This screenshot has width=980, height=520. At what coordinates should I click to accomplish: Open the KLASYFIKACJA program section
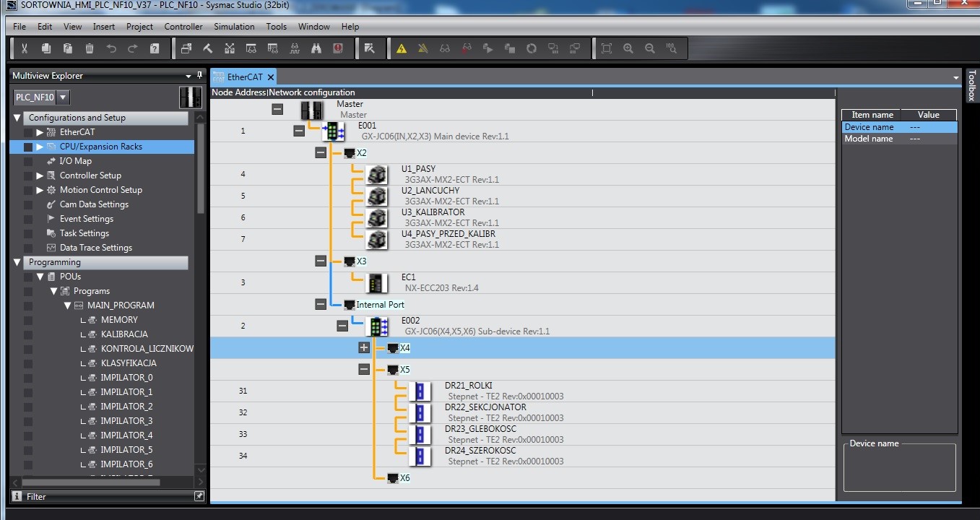[x=129, y=363]
